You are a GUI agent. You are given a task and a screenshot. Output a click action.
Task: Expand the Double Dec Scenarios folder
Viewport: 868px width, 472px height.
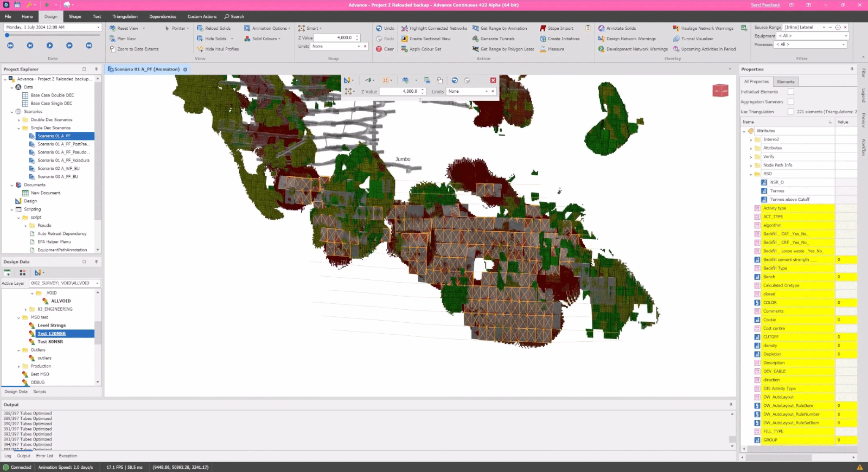coord(18,120)
